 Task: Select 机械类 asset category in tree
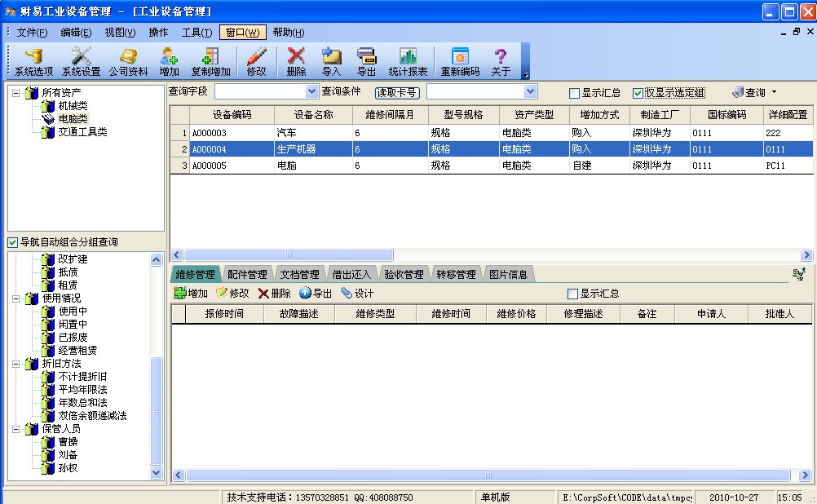point(73,106)
